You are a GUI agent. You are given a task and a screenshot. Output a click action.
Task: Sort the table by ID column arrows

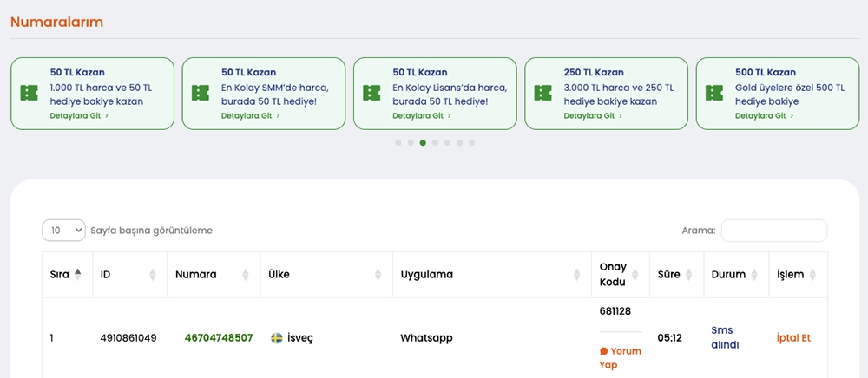click(153, 274)
